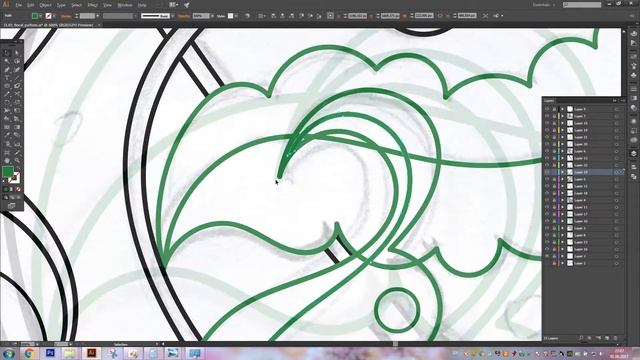Click the target circle of the topmost layer
The height and width of the screenshot is (360, 640).
617,109
